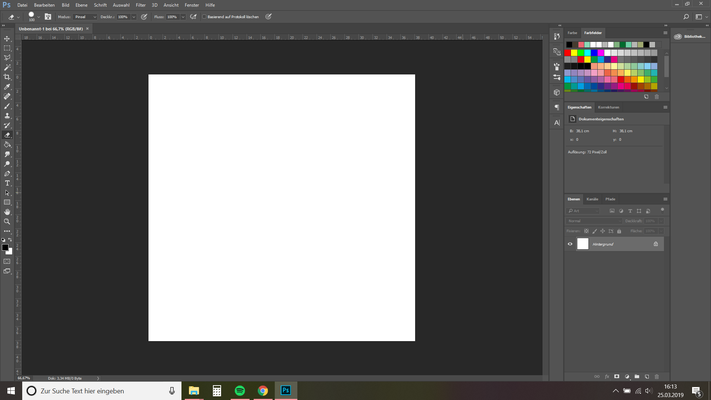Open the Paragraph panel icon

[557, 107]
